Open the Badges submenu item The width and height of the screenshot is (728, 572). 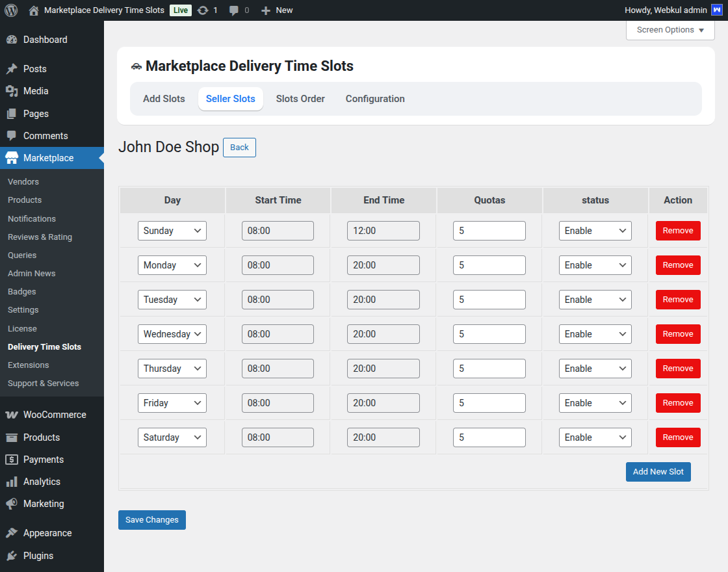click(x=22, y=292)
